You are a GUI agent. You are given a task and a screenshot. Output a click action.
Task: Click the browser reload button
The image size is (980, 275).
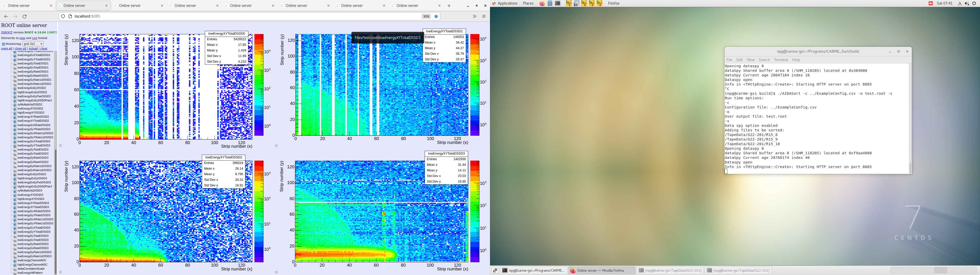(x=25, y=16)
